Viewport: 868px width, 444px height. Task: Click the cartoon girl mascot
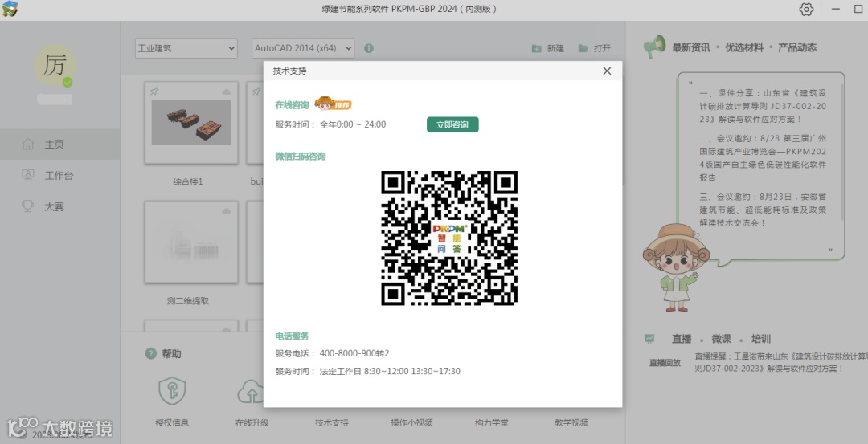675,267
